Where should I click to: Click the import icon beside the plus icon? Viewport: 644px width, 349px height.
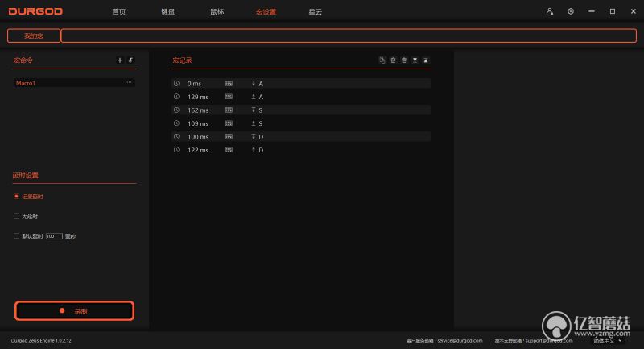[x=130, y=60]
